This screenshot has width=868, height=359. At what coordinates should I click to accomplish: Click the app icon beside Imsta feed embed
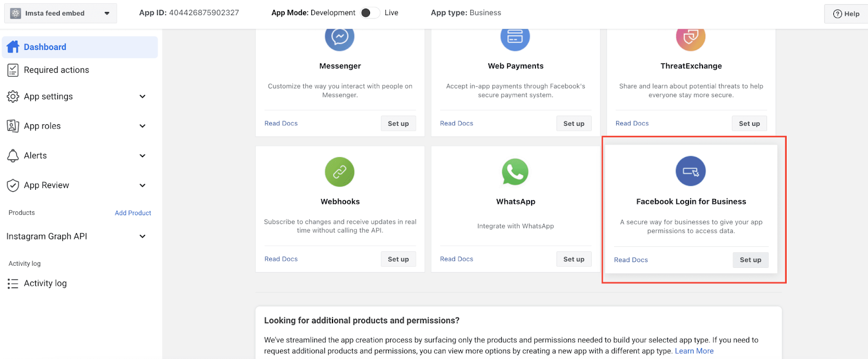tap(15, 13)
